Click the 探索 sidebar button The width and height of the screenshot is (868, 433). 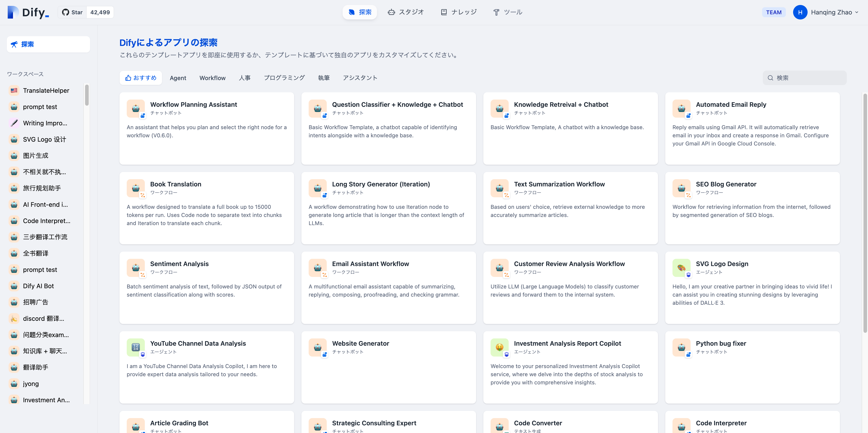(x=48, y=44)
